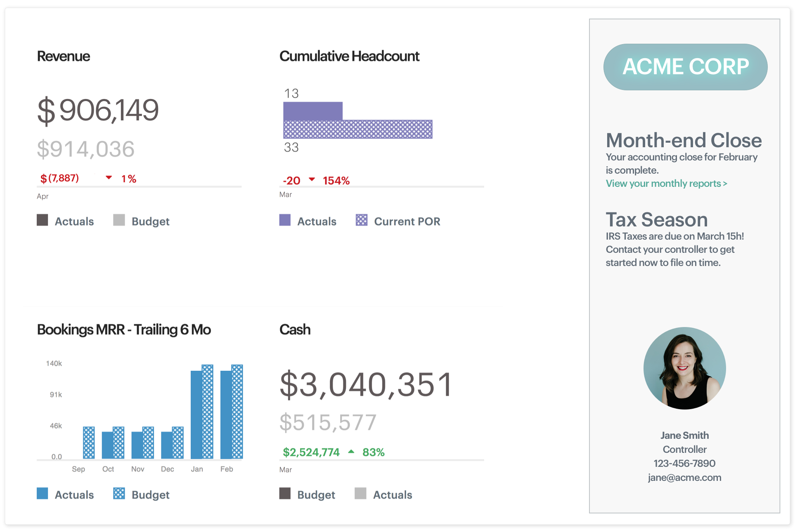
Task: Click Jane Smith's profile photo
Action: (684, 368)
